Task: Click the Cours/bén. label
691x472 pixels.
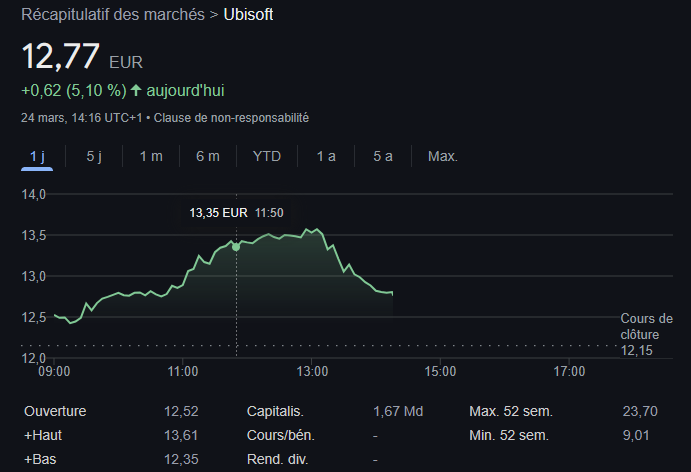Action: (x=281, y=435)
